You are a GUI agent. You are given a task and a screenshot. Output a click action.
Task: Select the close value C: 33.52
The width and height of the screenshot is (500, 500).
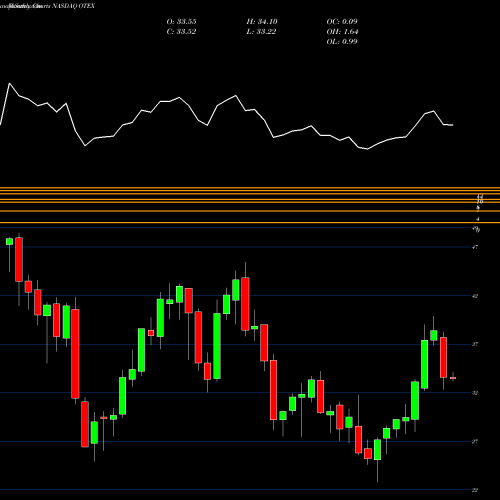pyautogui.click(x=181, y=32)
